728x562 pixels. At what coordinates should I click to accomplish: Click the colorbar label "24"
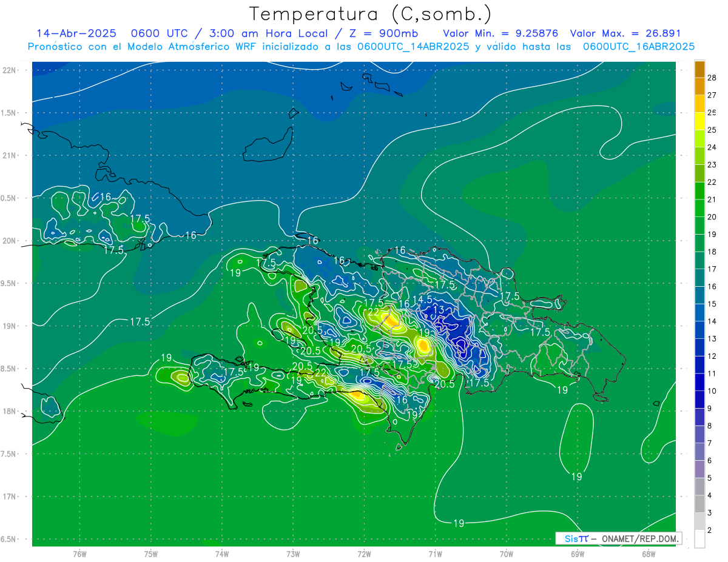(712, 147)
